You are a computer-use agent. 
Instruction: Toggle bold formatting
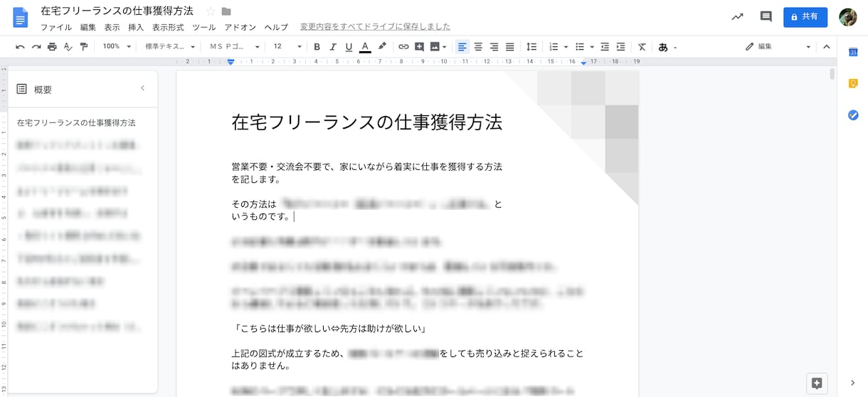tap(317, 47)
